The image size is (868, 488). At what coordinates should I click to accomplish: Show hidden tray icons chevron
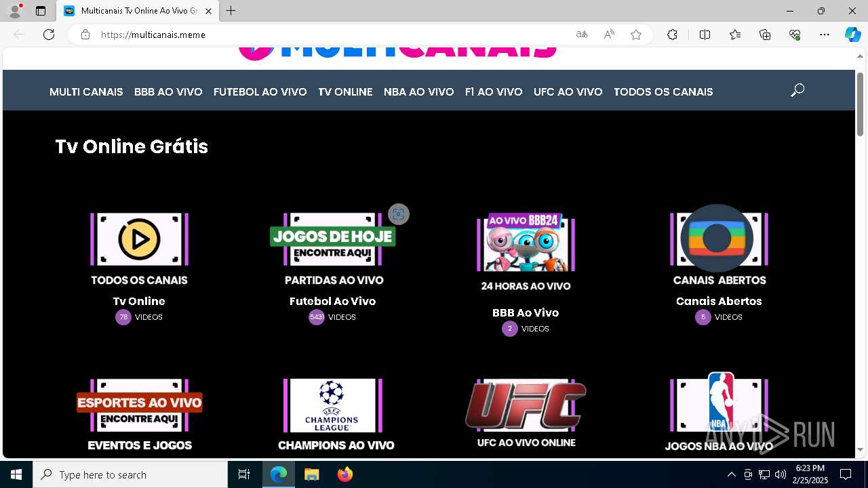pos(731,474)
